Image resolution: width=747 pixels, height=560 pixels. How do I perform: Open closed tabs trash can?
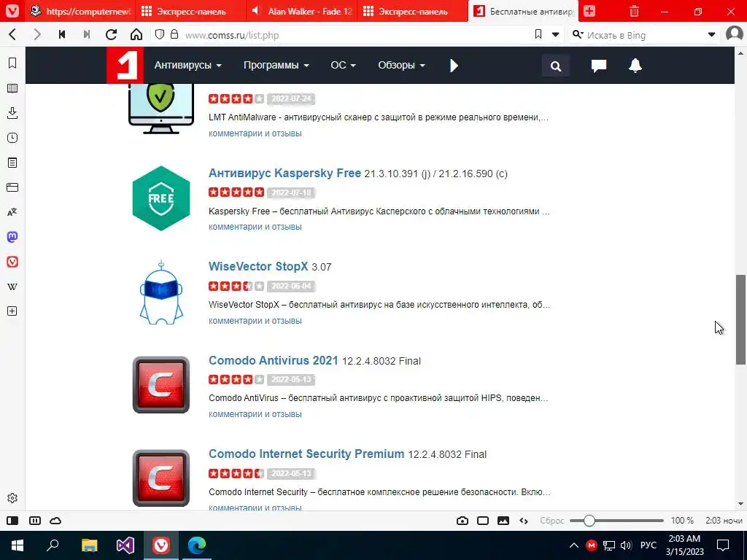pos(634,11)
